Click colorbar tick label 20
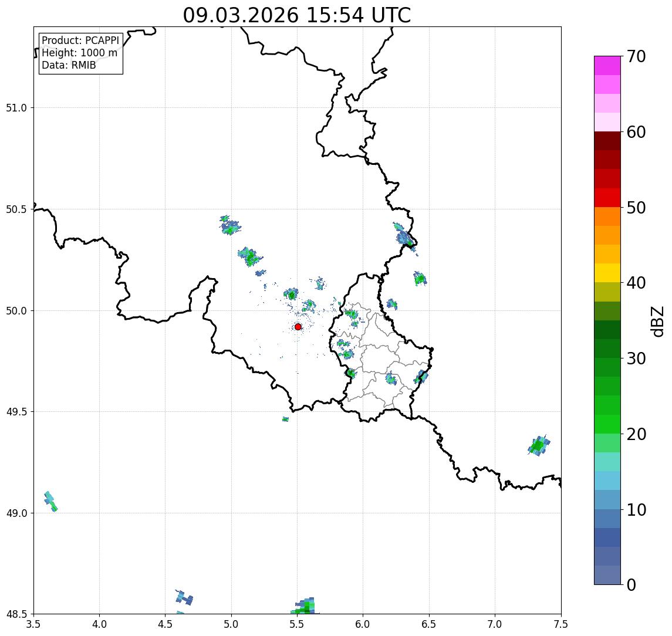This screenshot has width=672, height=636. pyautogui.click(x=636, y=434)
